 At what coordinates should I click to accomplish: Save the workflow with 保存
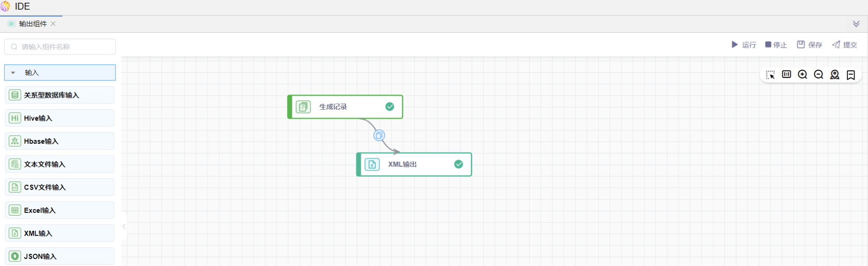pyautogui.click(x=809, y=45)
